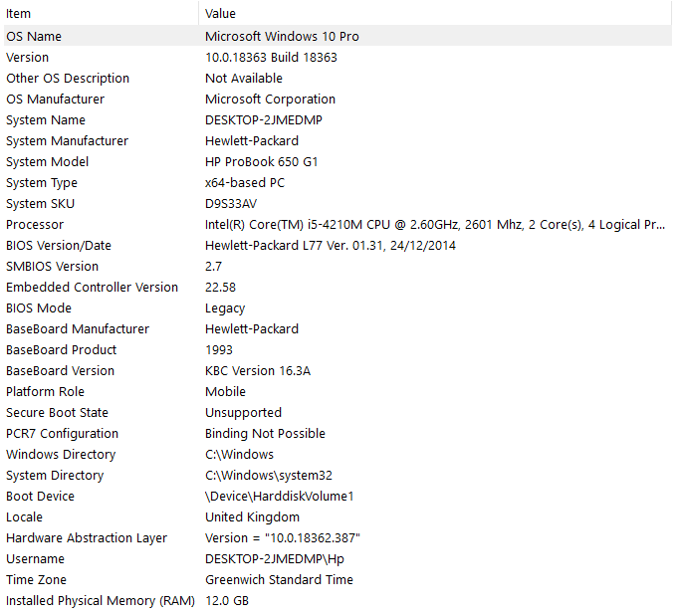Screen dimensions: 680x616
Task: Select the Version row showing Build 18363
Action: (28, 57)
